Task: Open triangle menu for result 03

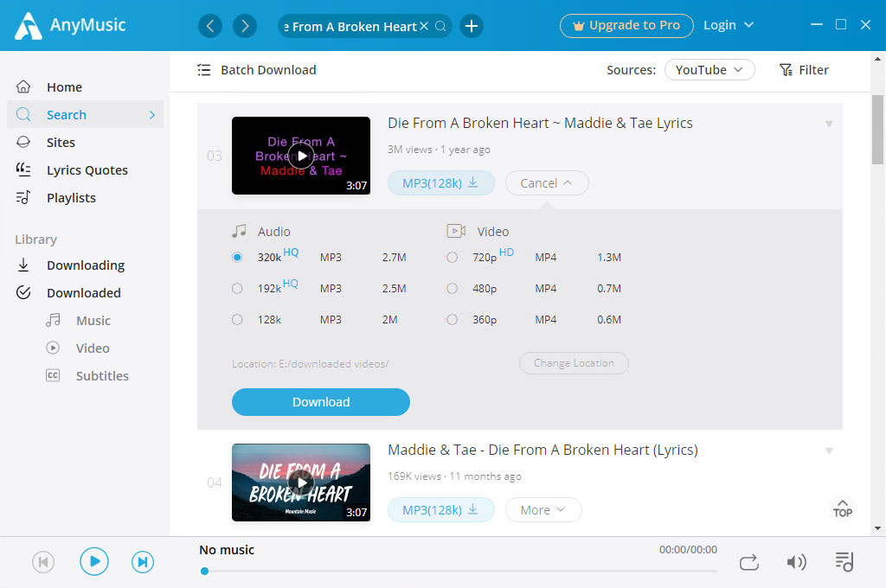Action: click(x=829, y=124)
